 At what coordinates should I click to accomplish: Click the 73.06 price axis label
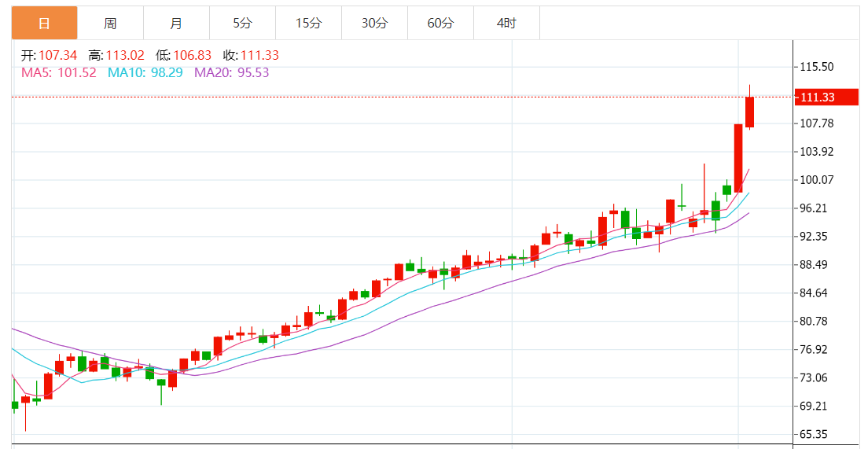click(814, 377)
